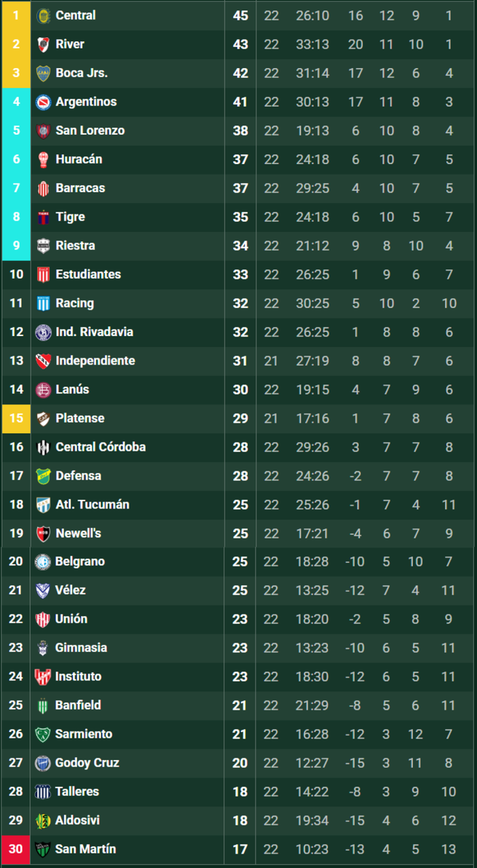Click the Vélez club crest icon

(43, 590)
